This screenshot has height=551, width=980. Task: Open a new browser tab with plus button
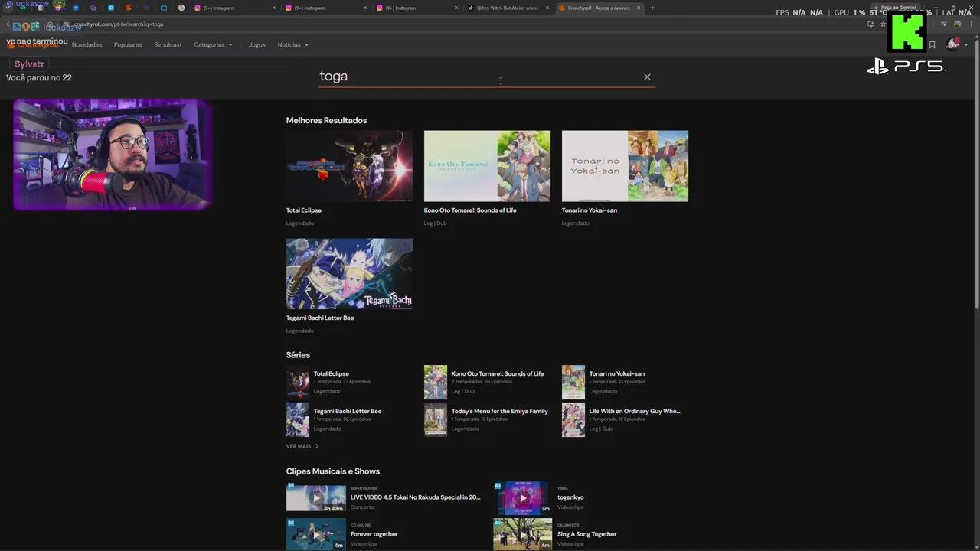pyautogui.click(x=652, y=8)
